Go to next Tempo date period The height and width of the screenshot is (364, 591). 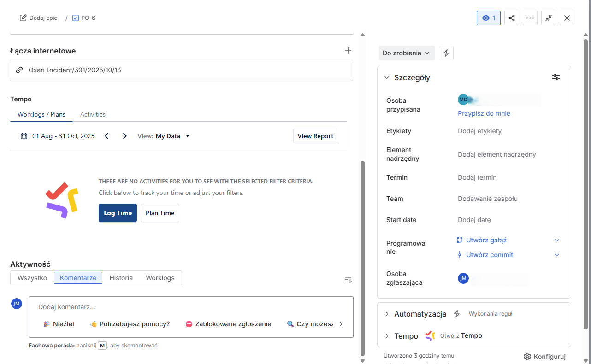[124, 136]
